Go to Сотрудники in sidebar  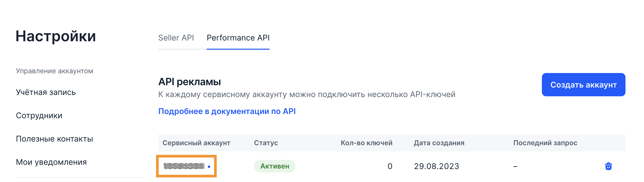click(39, 116)
